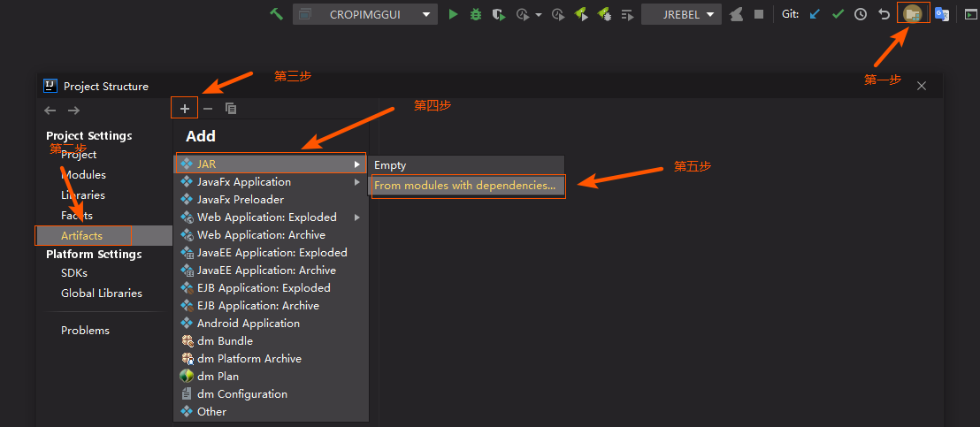980x427 pixels.
Task: Click the gray build icon beside the stop button
Action: (x=736, y=14)
